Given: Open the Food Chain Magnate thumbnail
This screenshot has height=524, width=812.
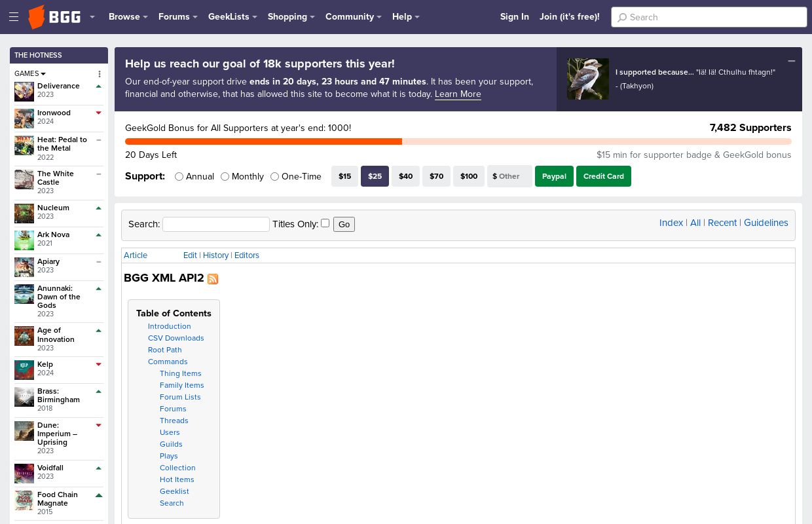Looking at the screenshot, I should pos(24,500).
